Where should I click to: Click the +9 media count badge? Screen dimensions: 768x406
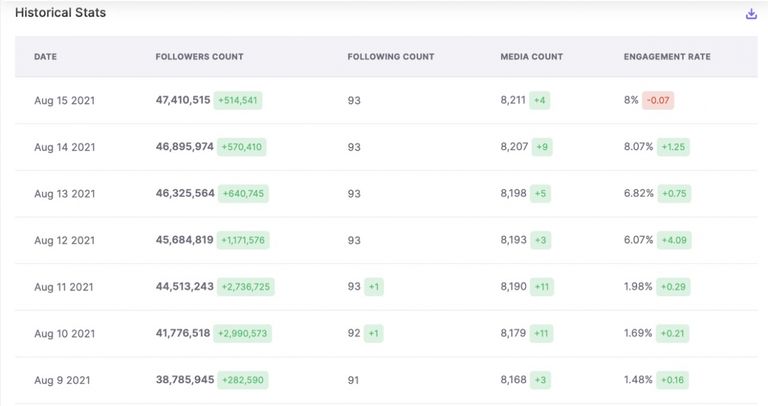tap(541, 147)
